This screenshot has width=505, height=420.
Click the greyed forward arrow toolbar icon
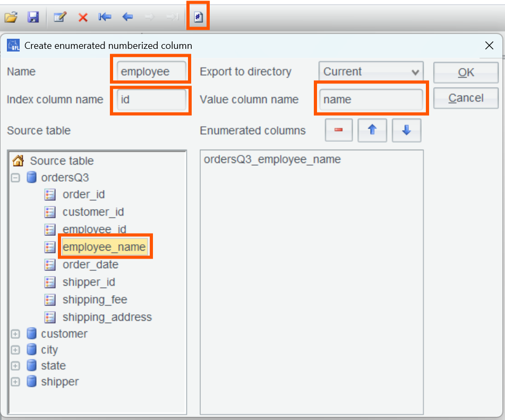coord(149,16)
